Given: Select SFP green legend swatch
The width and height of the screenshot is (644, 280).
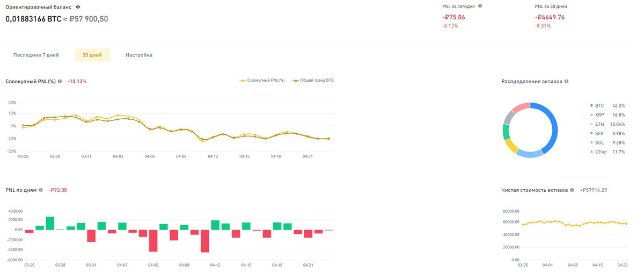Looking at the screenshot, I should click(591, 133).
